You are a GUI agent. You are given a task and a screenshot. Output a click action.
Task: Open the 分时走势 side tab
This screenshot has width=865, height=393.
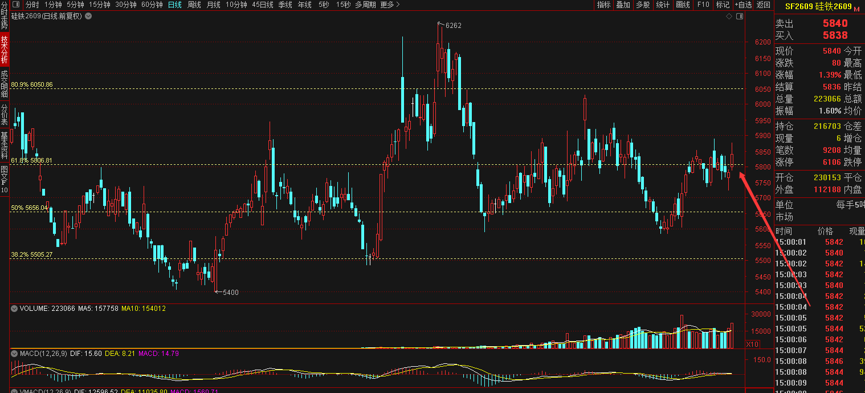click(4, 17)
